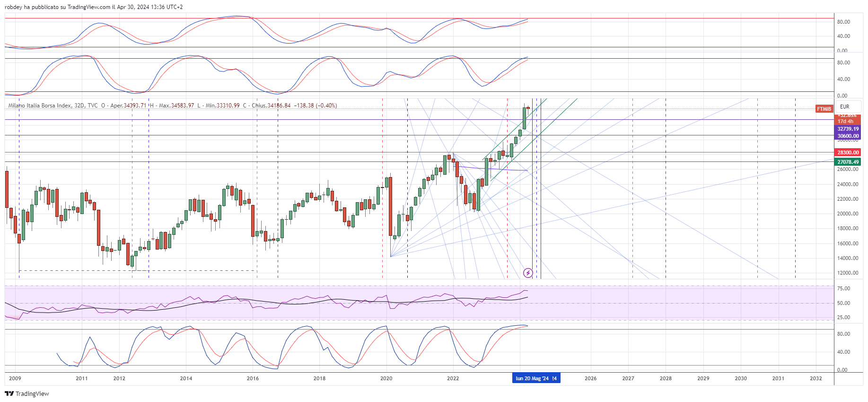Image resolution: width=868 pixels, height=402 pixels.
Task: Select the green 27078.49 price label
Action: [x=848, y=162]
